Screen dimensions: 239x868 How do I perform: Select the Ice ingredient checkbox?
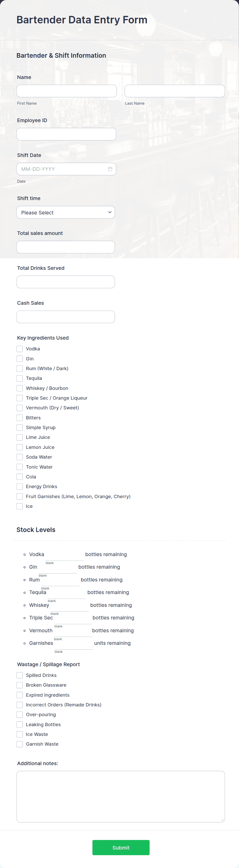pyautogui.click(x=20, y=506)
